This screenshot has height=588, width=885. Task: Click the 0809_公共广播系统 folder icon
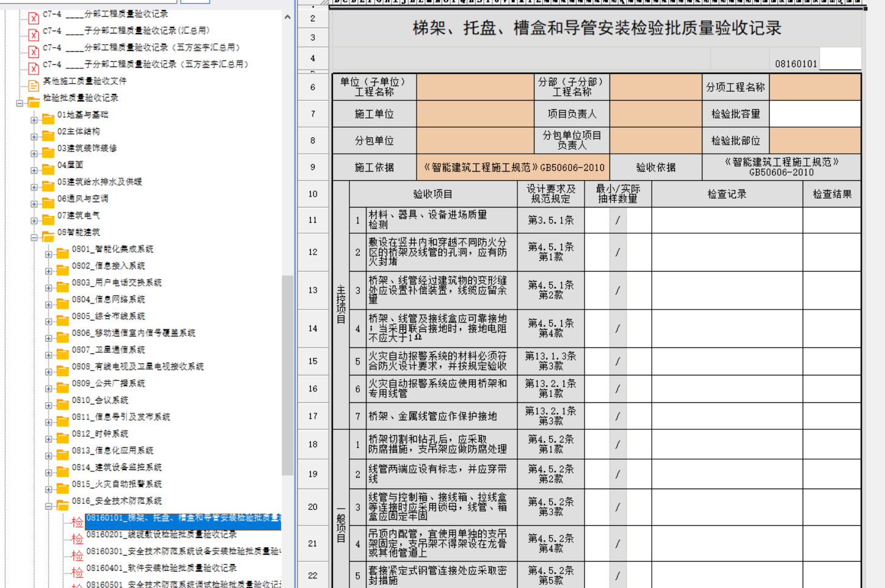point(63,388)
